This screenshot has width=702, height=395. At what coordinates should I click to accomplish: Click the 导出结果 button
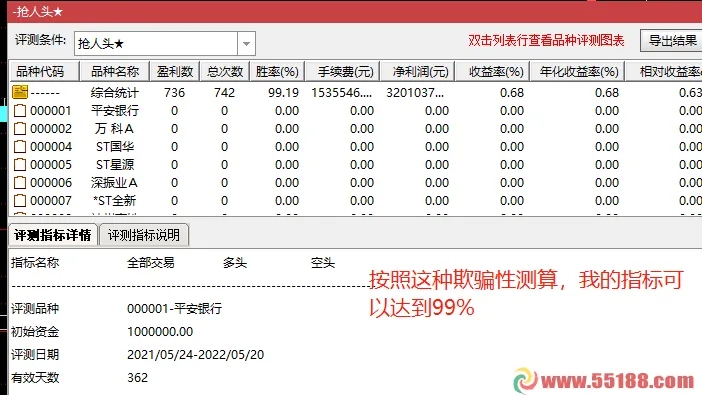point(672,41)
